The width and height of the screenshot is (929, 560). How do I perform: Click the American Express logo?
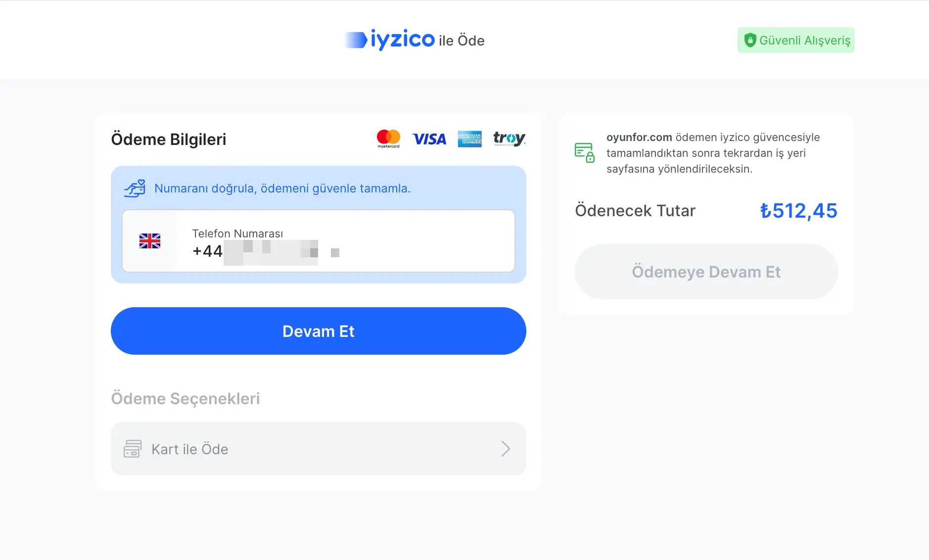[469, 139]
